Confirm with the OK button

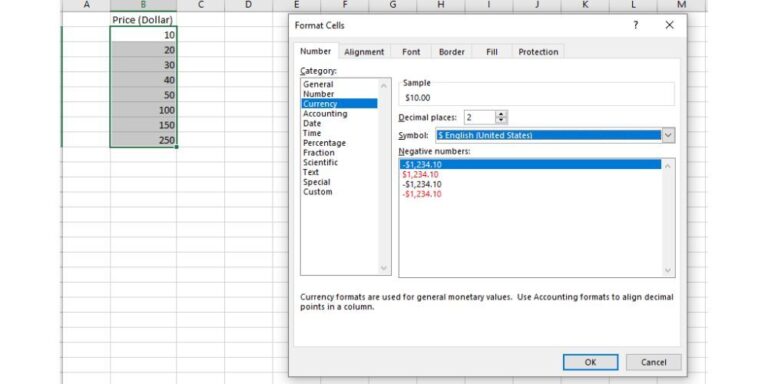[x=590, y=362]
